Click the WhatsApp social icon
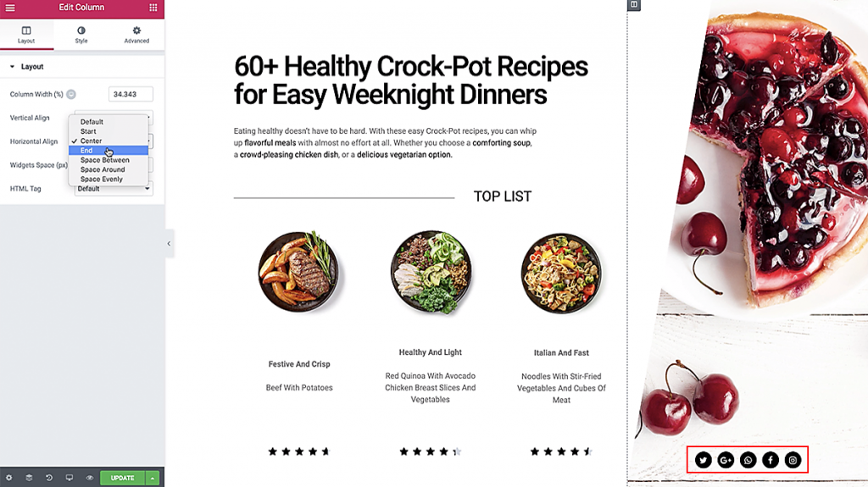The image size is (868, 487). coord(748,460)
